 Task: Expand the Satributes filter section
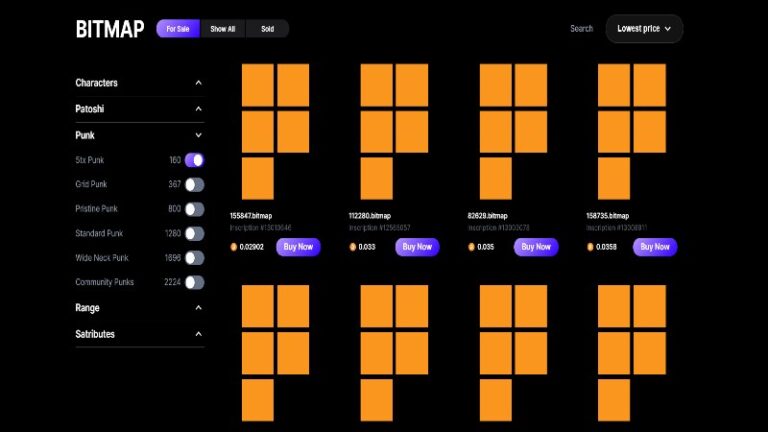tap(198, 334)
